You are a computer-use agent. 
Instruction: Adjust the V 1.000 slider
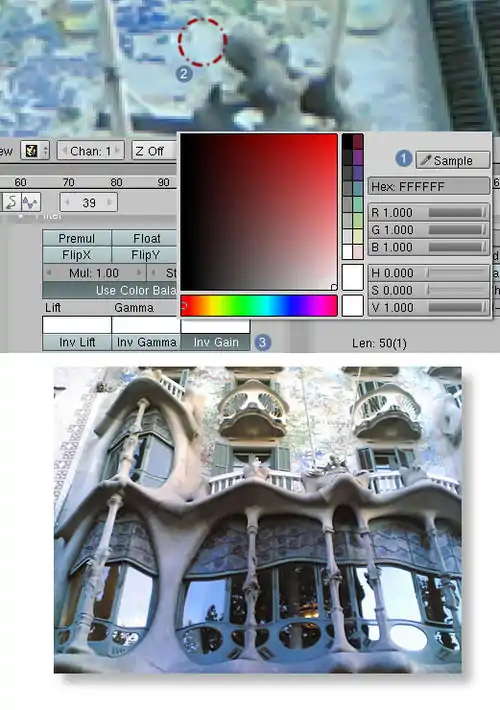coord(429,307)
